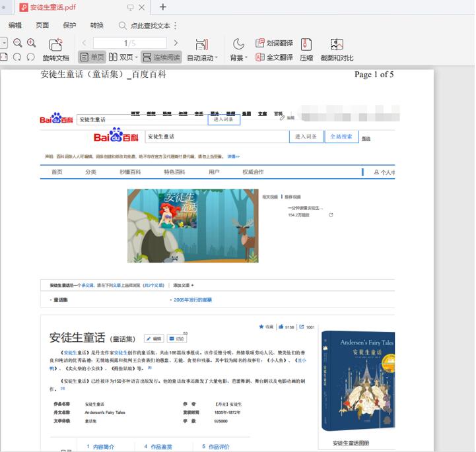Screen dimensions: 476x452
Task: Click the thumbs-up like icon
Action: 281,327
